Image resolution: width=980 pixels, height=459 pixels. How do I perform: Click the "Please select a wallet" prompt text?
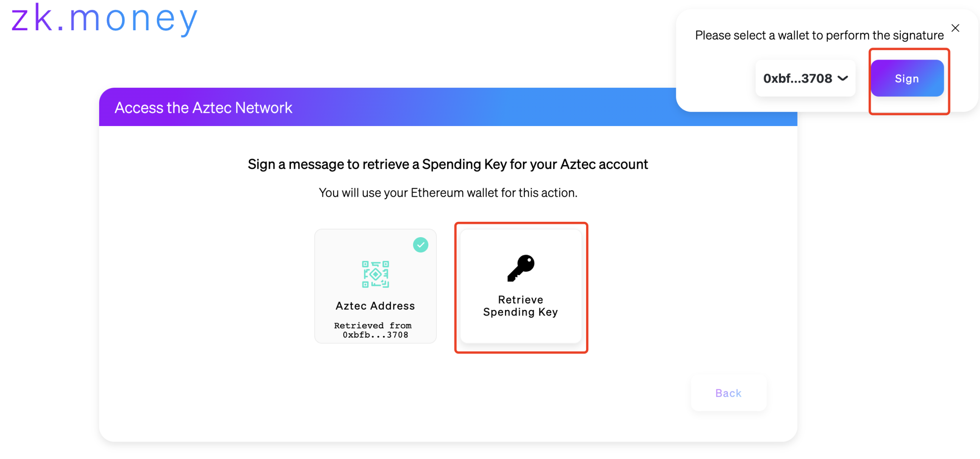(819, 35)
